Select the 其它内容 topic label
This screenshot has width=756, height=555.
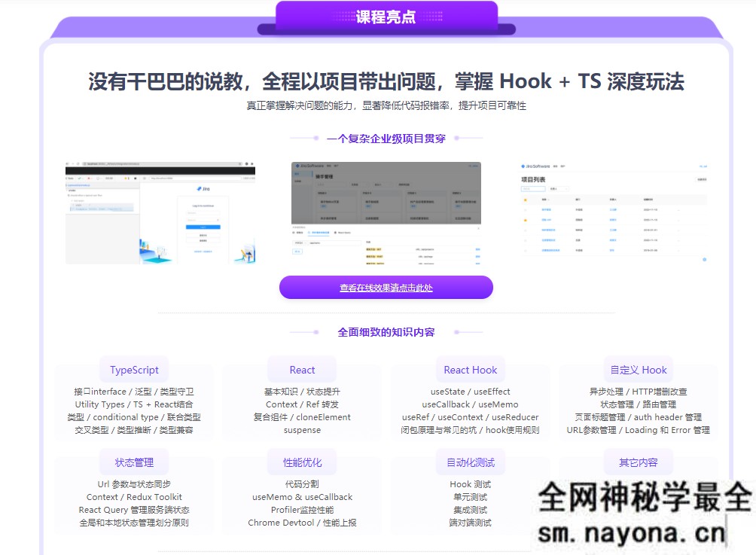coord(639,462)
